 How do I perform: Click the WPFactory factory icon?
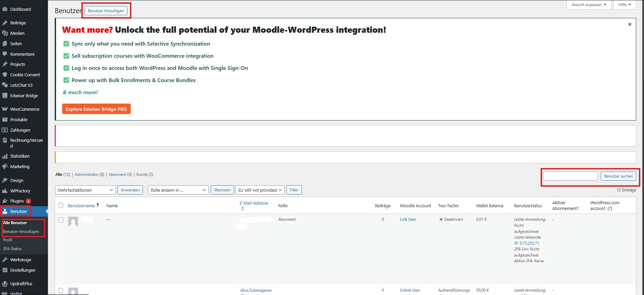coord(5,191)
